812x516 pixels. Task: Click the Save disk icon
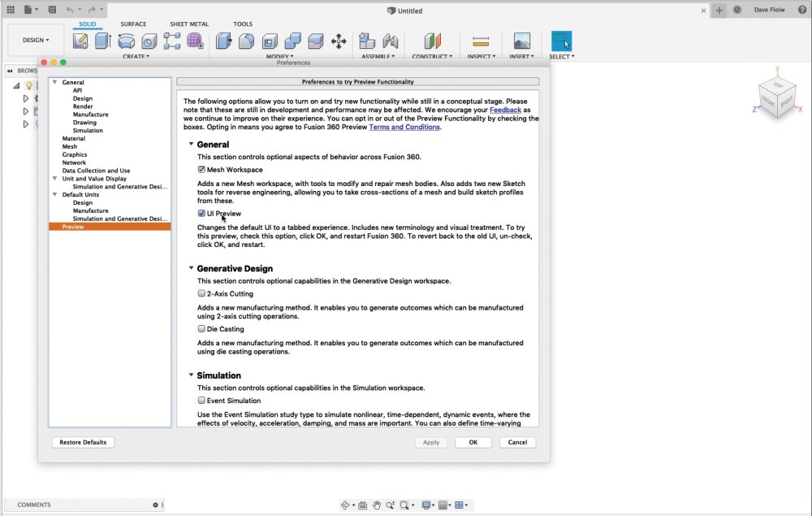point(52,9)
